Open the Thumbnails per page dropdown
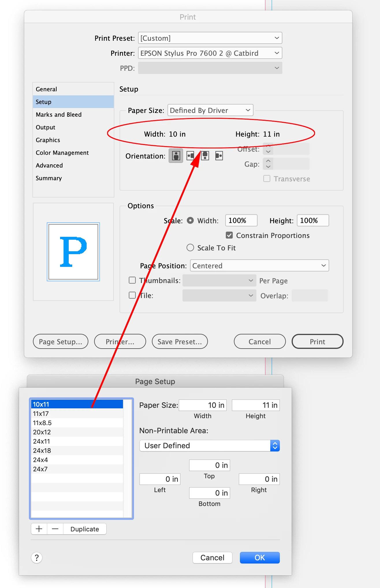380x588 pixels. [219, 280]
